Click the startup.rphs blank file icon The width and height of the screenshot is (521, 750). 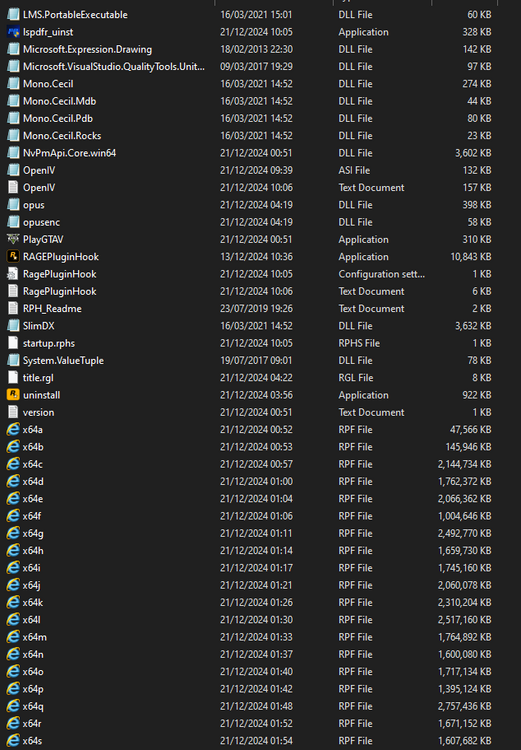(x=13, y=343)
